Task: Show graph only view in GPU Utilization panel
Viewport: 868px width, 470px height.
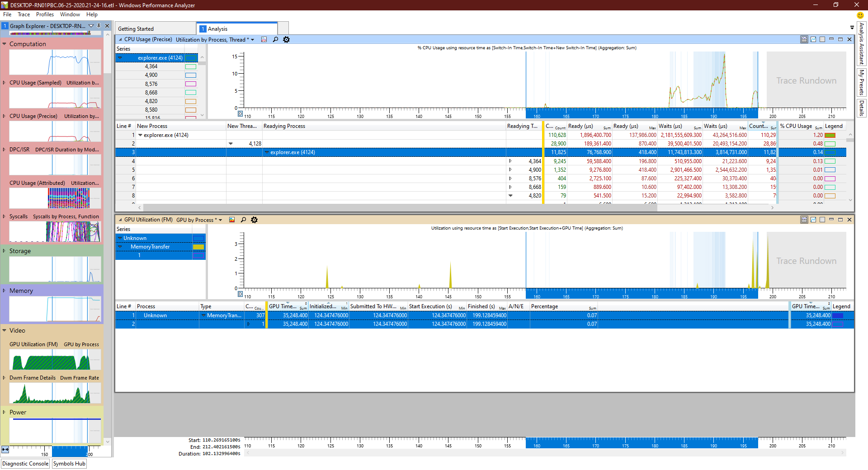Action: [x=813, y=220]
